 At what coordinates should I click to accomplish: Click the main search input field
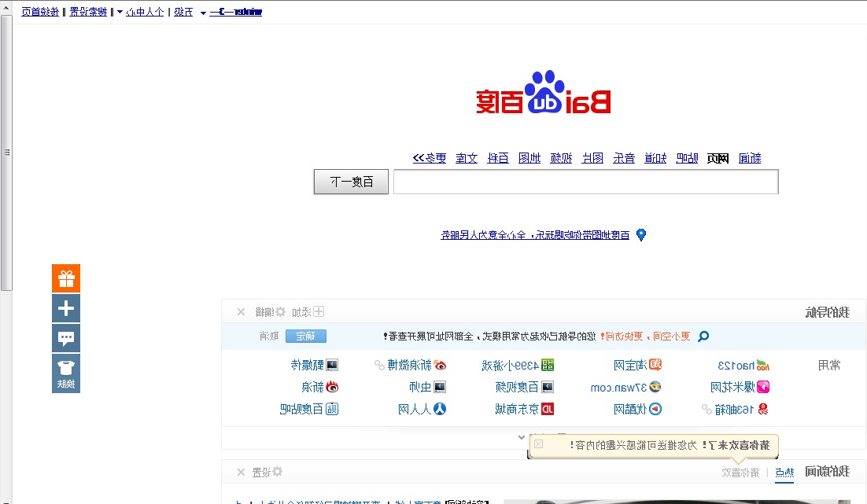(586, 182)
